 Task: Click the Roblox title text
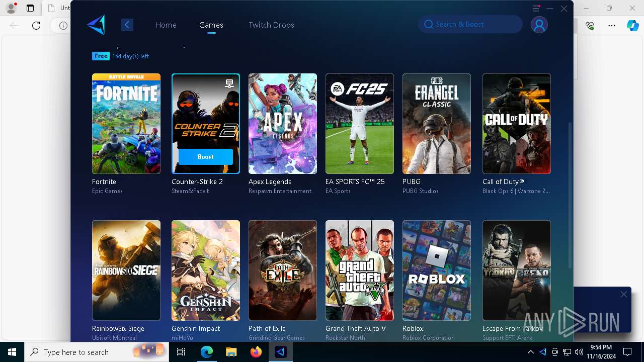[413, 328]
